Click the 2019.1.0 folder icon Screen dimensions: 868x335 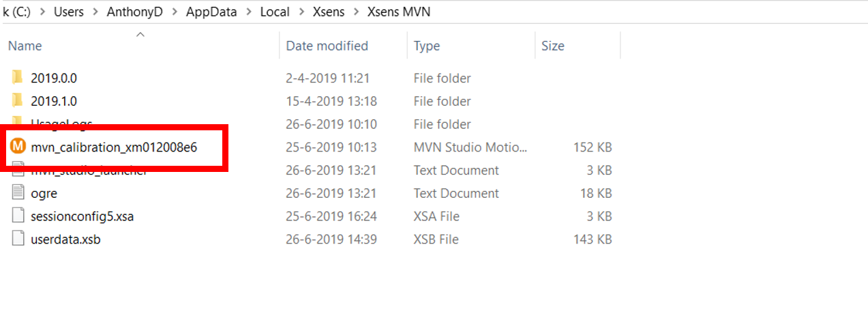pyautogui.click(x=18, y=101)
